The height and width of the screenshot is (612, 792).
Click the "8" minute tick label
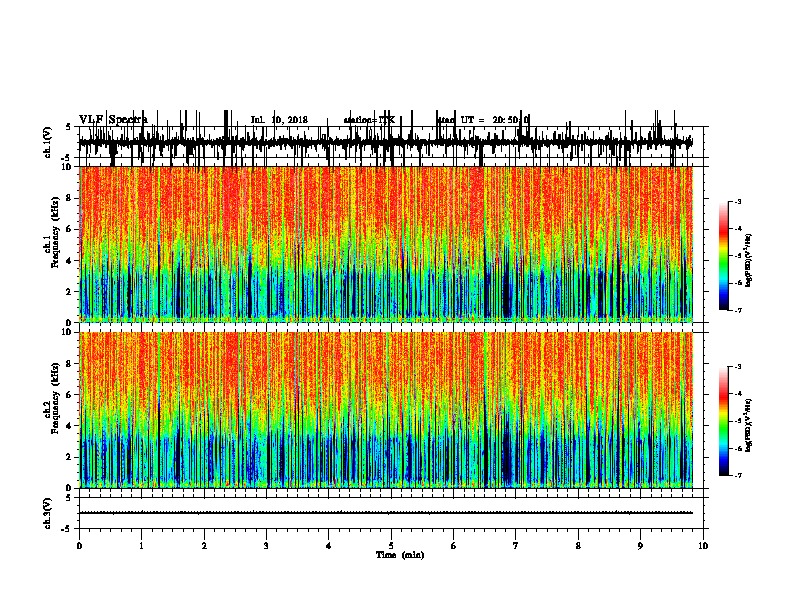pos(578,546)
